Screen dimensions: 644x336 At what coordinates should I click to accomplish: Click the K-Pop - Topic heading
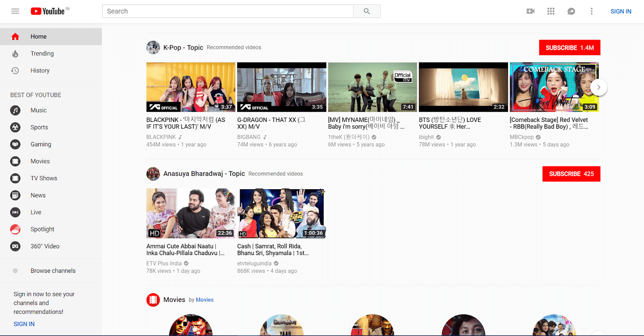[x=183, y=47]
